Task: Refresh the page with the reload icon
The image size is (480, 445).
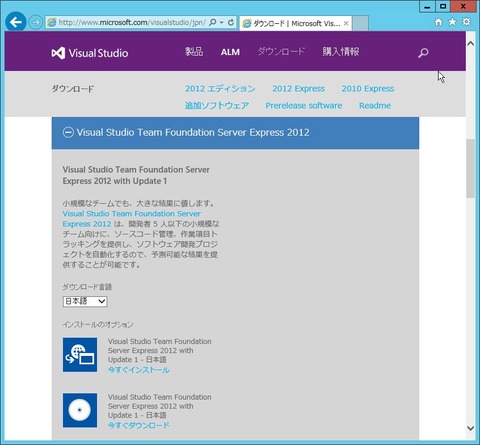Action: click(231, 22)
